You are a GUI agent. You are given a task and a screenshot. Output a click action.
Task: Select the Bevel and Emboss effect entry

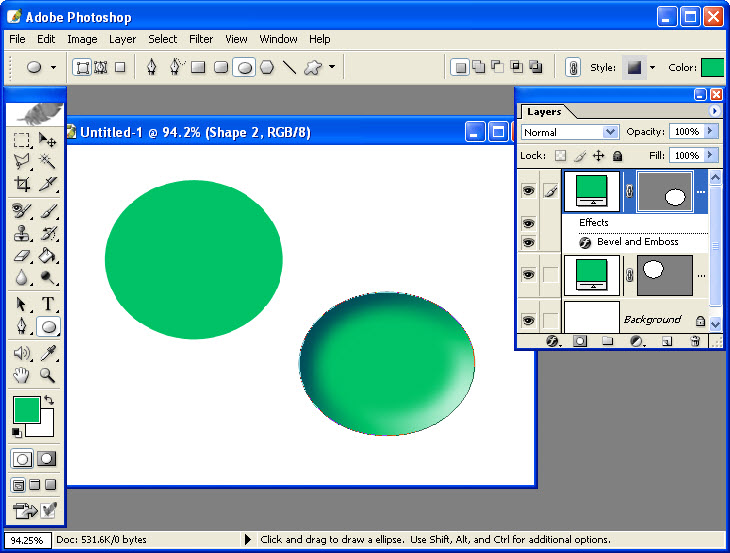pyautogui.click(x=637, y=242)
